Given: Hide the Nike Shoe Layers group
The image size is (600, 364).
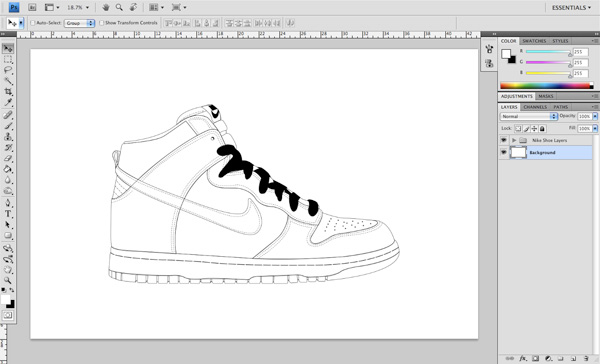Looking at the screenshot, I should pos(504,140).
